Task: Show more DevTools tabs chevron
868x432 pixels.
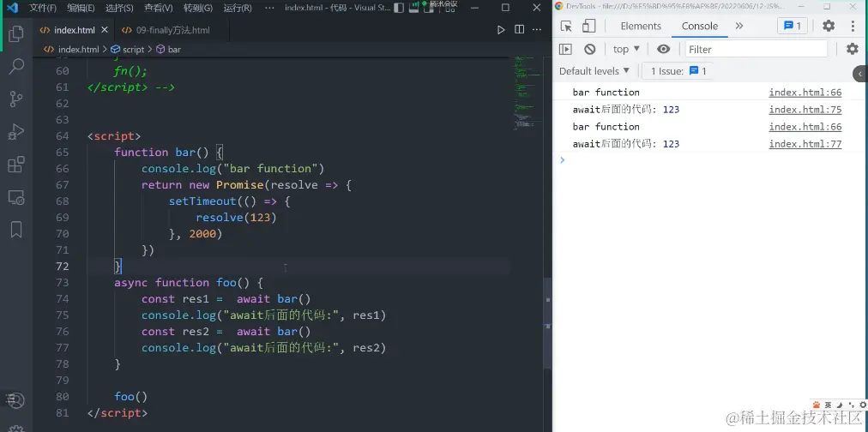Action: coord(739,26)
